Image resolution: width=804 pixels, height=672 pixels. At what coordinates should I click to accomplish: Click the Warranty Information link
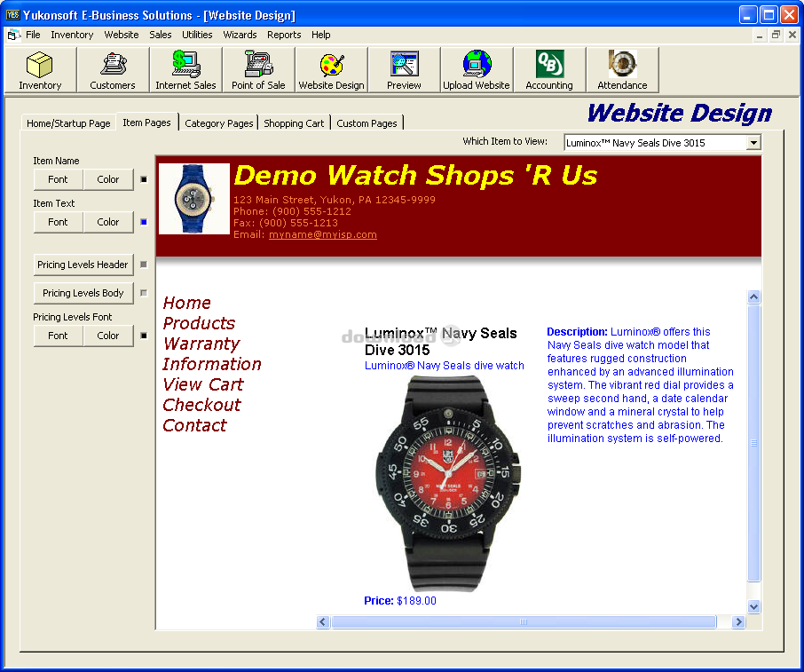[212, 354]
